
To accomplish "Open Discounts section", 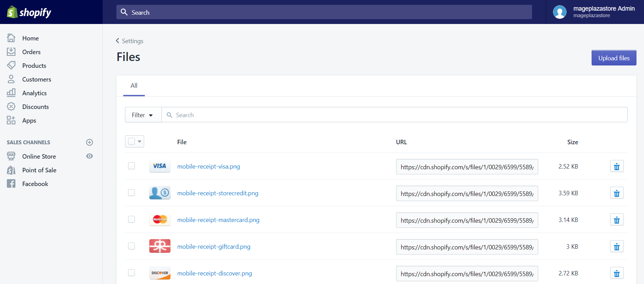I will [36, 107].
